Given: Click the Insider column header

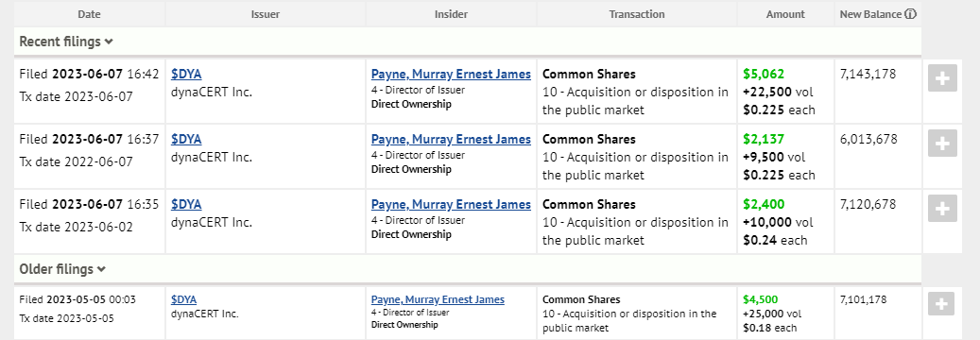Looking at the screenshot, I should pyautogui.click(x=451, y=14).
